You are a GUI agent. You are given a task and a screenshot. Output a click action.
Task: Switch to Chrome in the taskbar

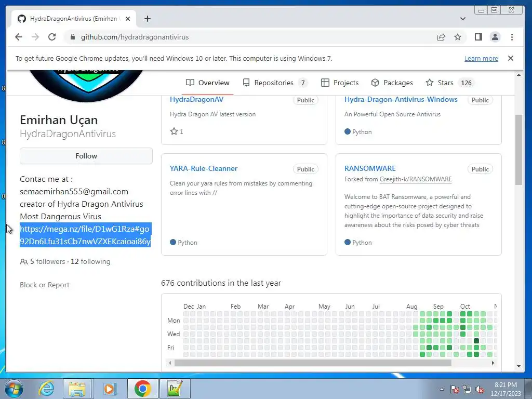(x=142, y=389)
